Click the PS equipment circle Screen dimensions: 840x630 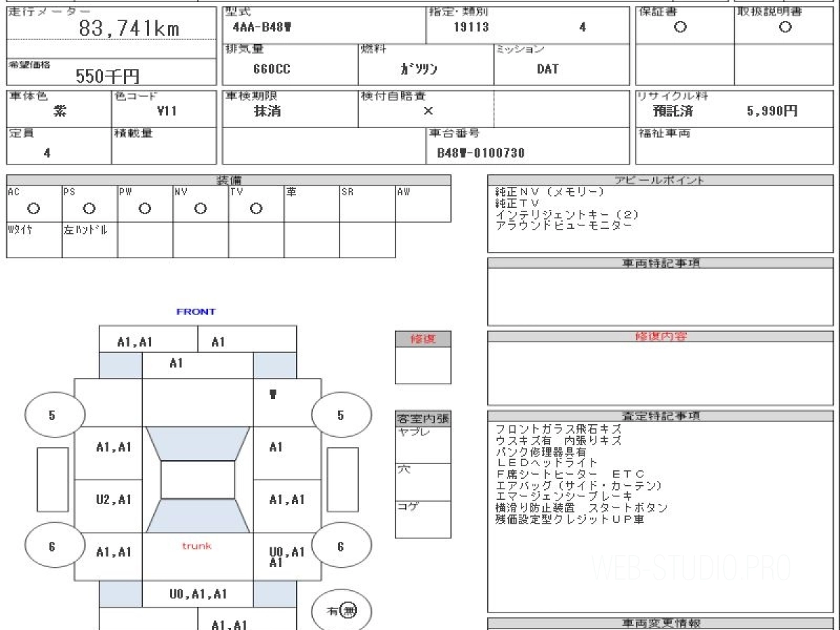(89, 209)
